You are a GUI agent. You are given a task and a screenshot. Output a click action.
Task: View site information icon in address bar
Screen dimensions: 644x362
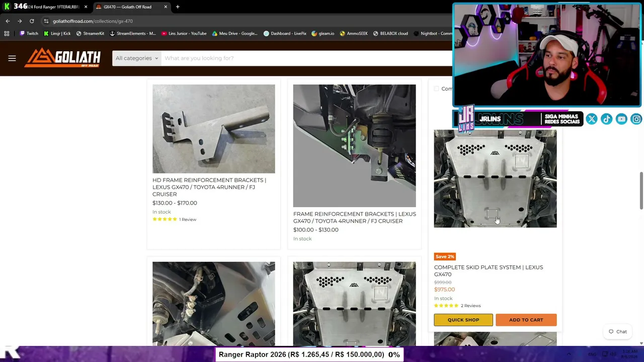[46, 21]
